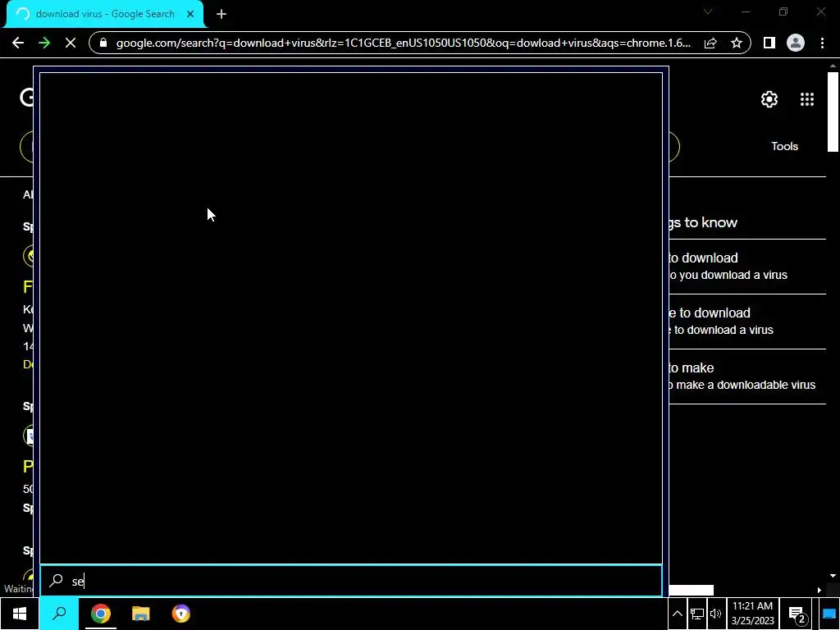
Task: Open the notification center with 2 notifications
Action: coord(797,615)
